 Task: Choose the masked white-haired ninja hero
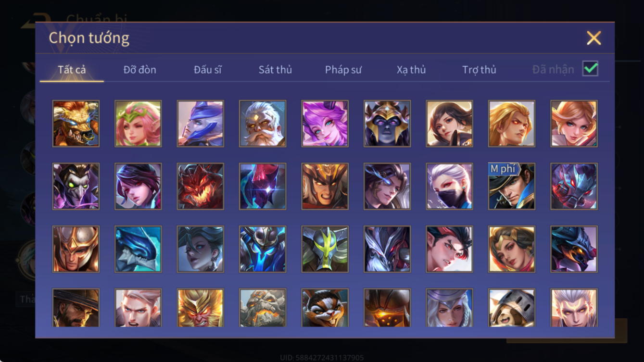[x=449, y=187]
